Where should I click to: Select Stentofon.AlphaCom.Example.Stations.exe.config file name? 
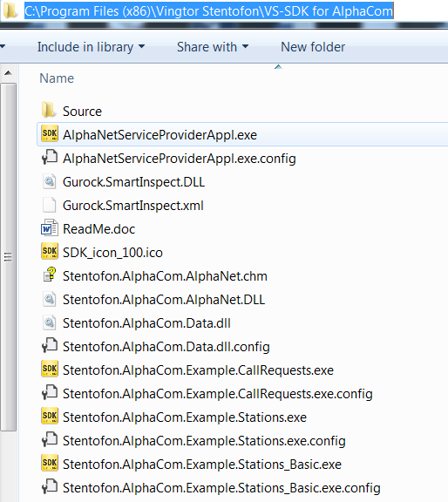tap(204, 441)
